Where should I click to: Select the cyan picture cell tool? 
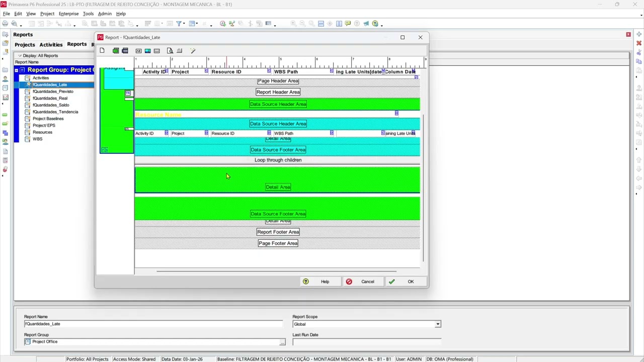(147, 51)
